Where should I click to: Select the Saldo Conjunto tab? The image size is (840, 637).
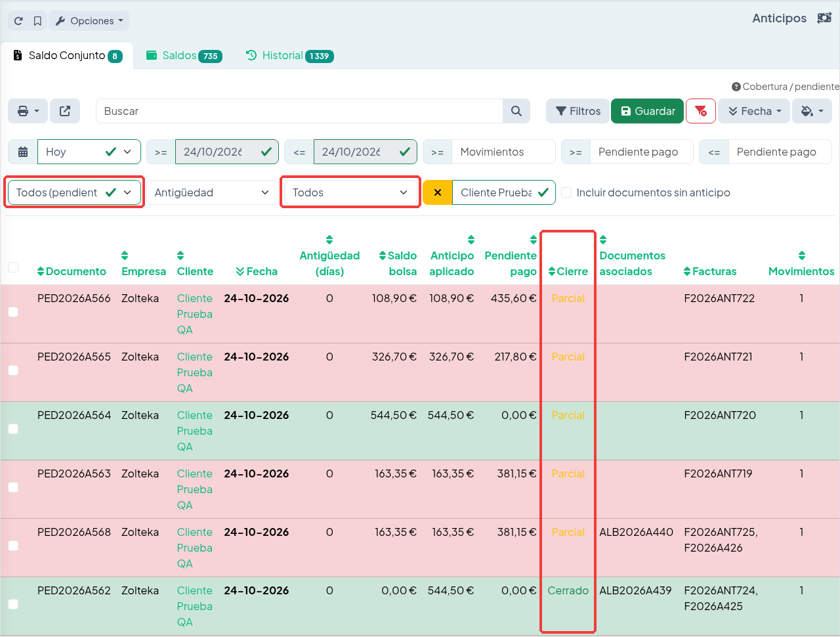click(68, 56)
